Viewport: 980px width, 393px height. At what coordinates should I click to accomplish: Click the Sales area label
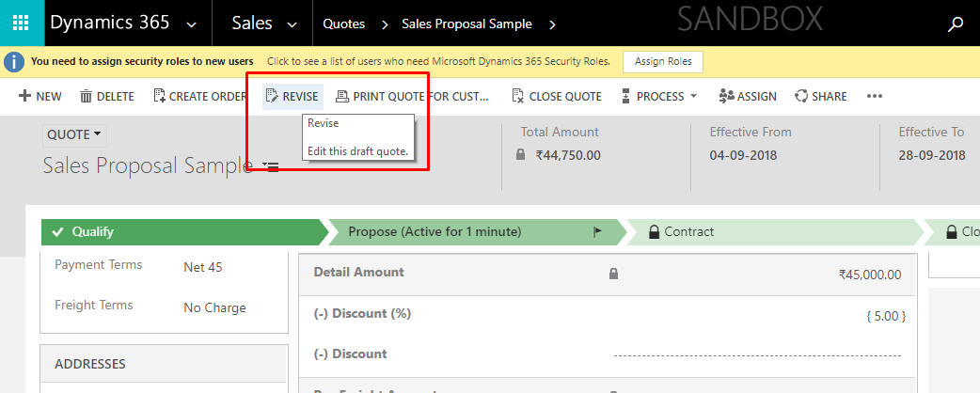pyautogui.click(x=252, y=24)
